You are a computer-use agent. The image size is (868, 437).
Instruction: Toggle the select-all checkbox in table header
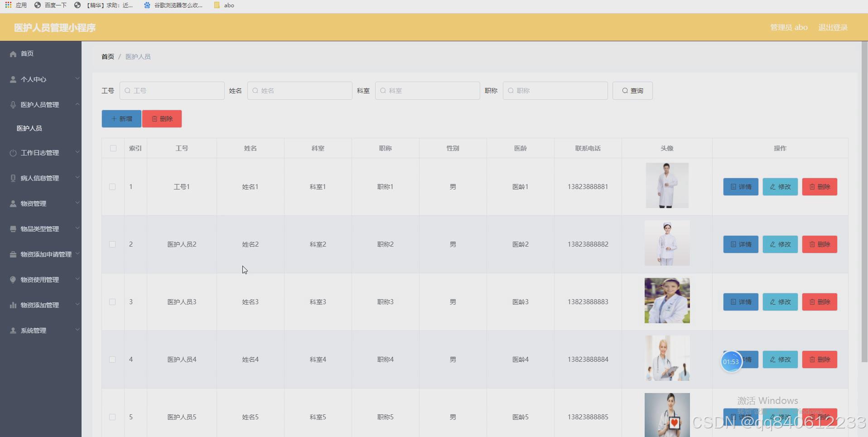pos(113,148)
